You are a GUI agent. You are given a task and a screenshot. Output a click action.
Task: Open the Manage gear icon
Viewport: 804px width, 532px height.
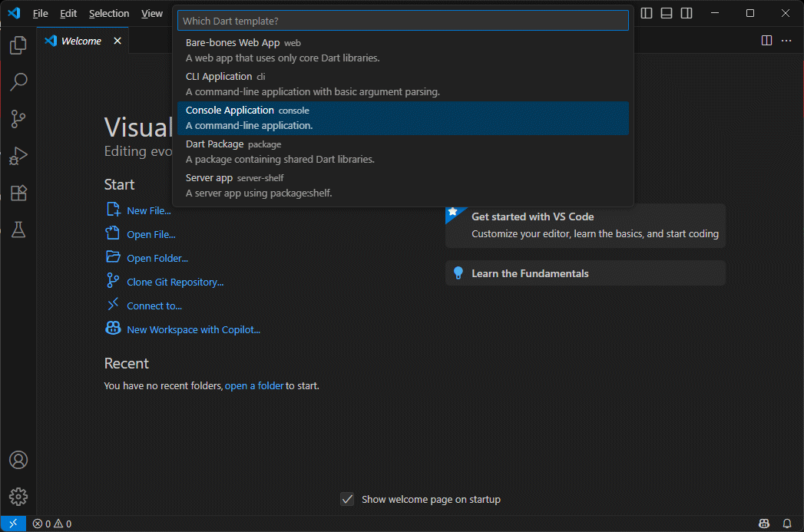coord(18,496)
